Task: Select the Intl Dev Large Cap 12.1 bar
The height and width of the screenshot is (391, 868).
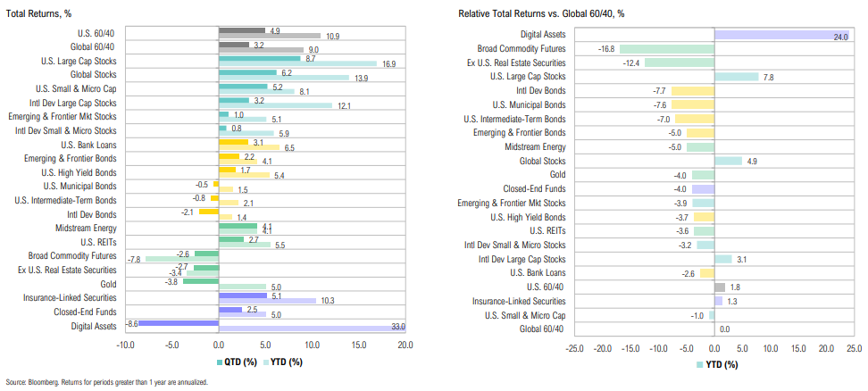Action: [275, 104]
